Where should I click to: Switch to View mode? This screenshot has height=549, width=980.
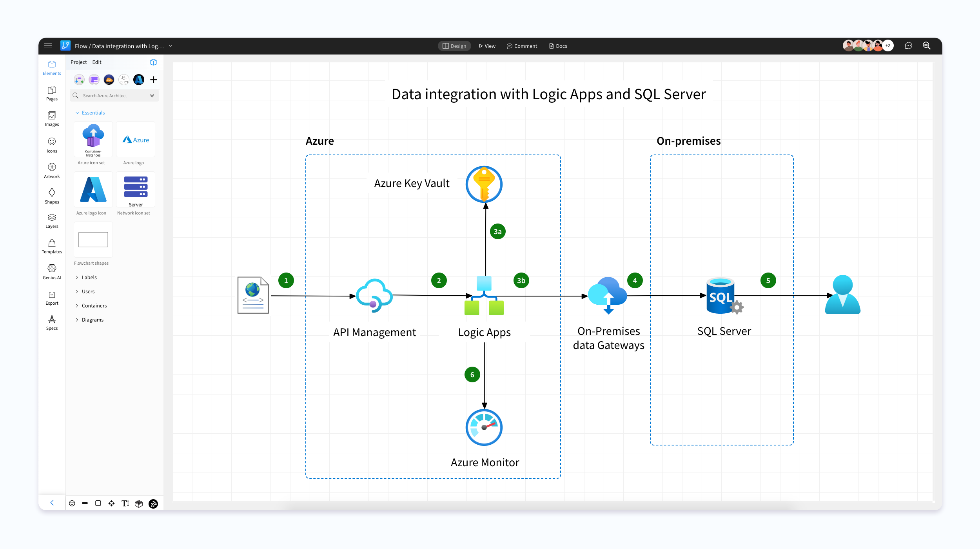click(x=487, y=46)
